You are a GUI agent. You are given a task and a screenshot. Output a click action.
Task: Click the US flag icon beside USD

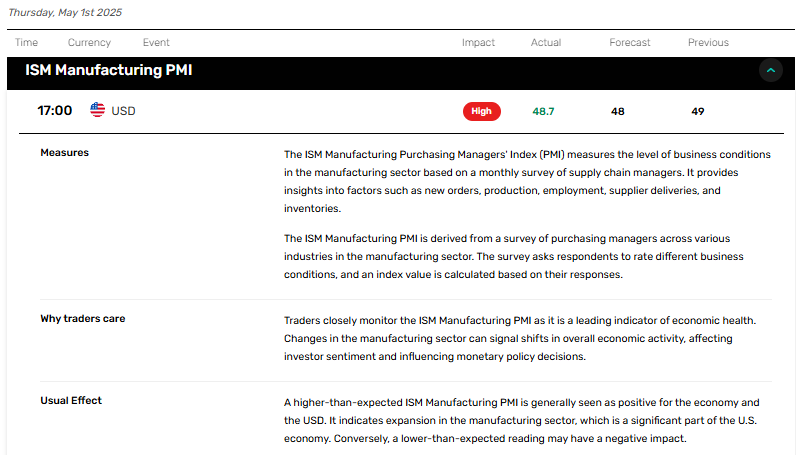pyautogui.click(x=97, y=110)
